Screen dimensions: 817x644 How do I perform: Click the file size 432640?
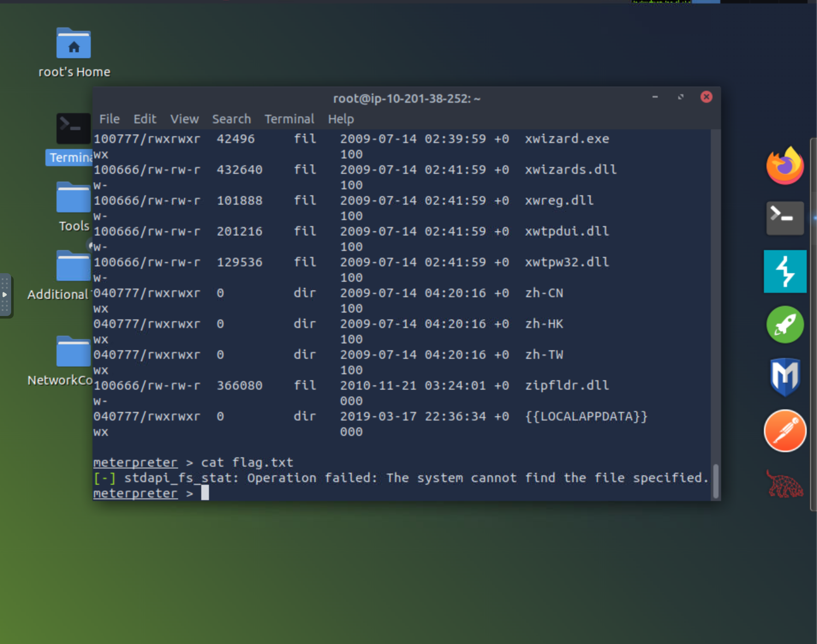coord(239,170)
